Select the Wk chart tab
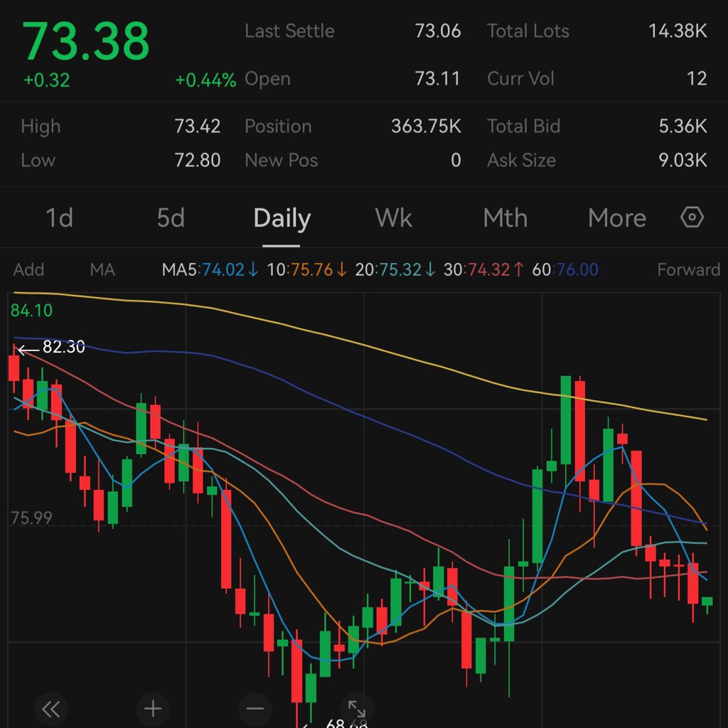The image size is (728, 728). 393,218
